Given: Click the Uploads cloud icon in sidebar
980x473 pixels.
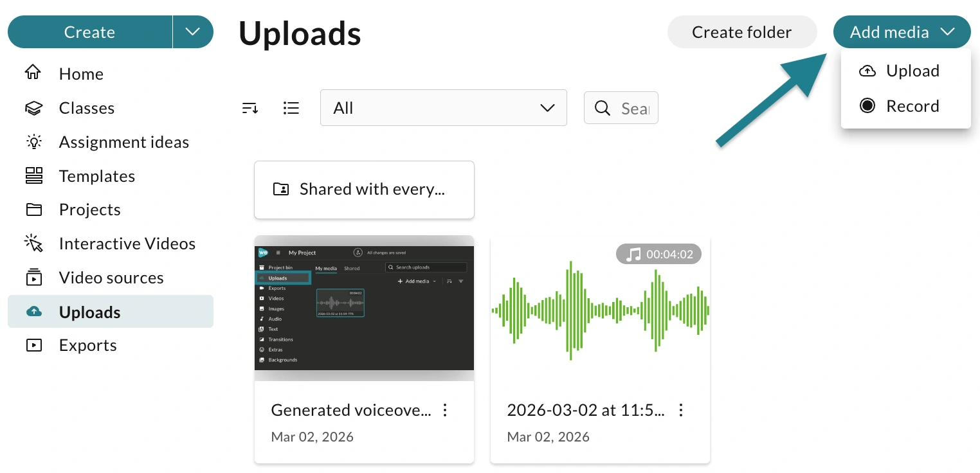Looking at the screenshot, I should click(33, 312).
